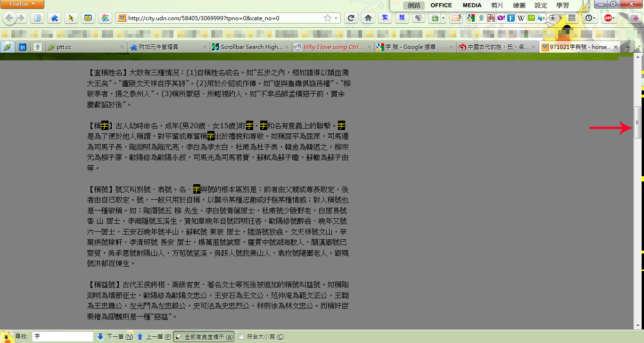644x343 pixels.
Task: Click the blue F toolbar icon
Action: click(511, 18)
